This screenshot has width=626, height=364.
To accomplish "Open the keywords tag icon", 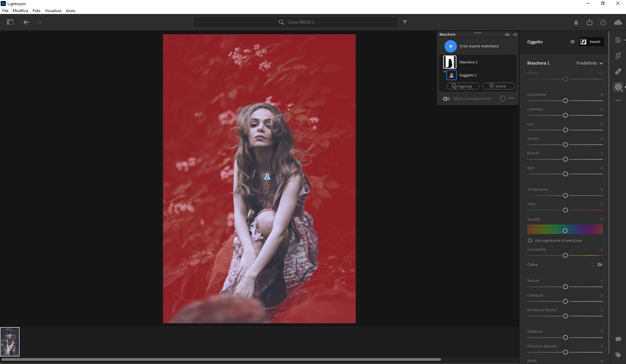I will pos(618,355).
